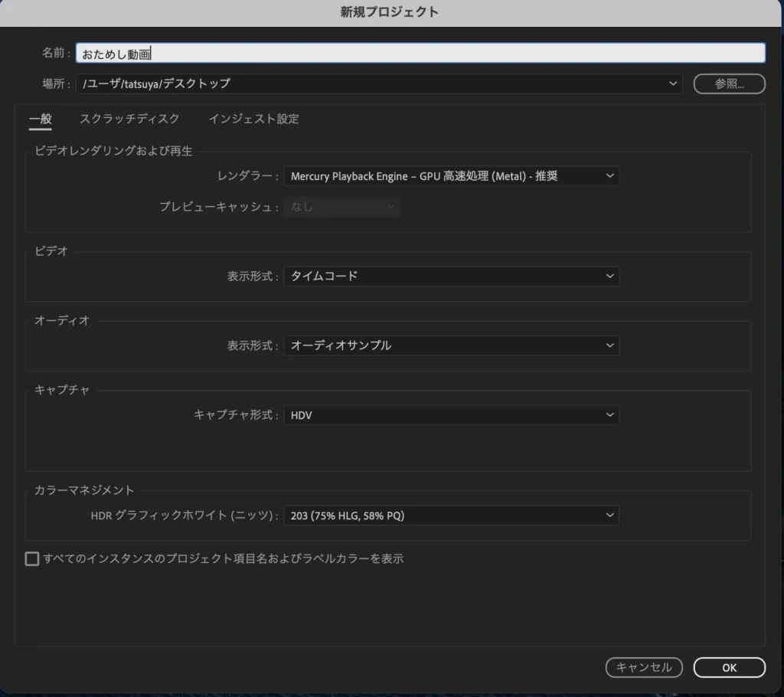Click the 名前 field containing おためし動画
The height and width of the screenshot is (697, 784).
[420, 53]
